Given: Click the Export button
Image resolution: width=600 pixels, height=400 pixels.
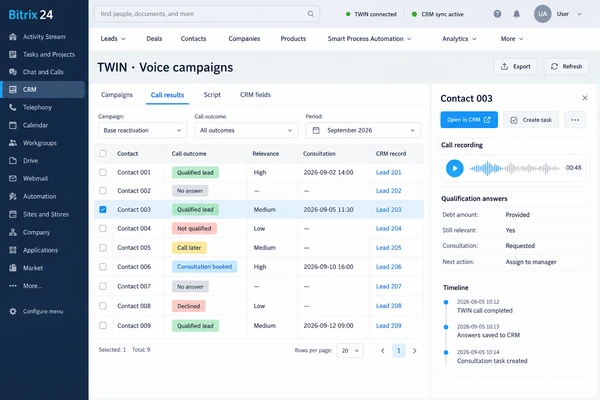Looking at the screenshot, I should [515, 66].
